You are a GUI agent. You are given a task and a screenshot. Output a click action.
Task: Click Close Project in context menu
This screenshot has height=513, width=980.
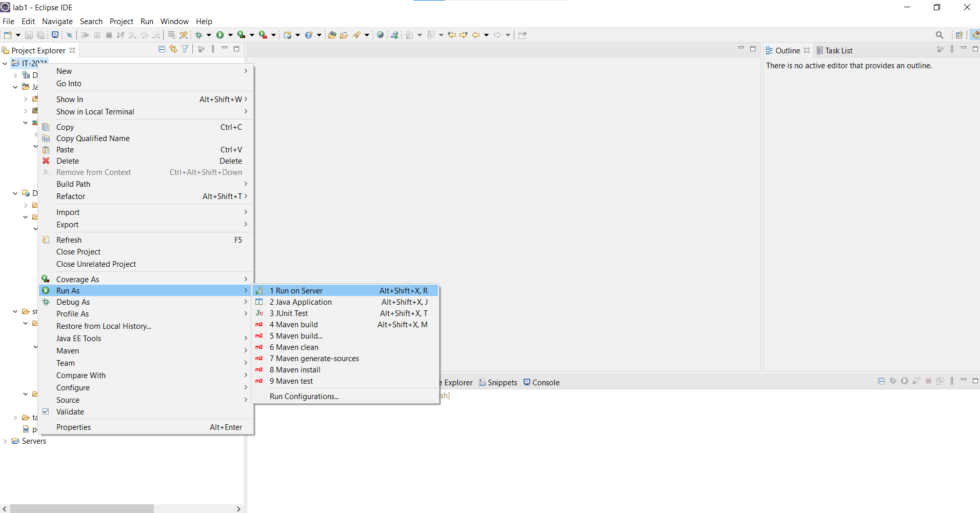tap(147, 252)
